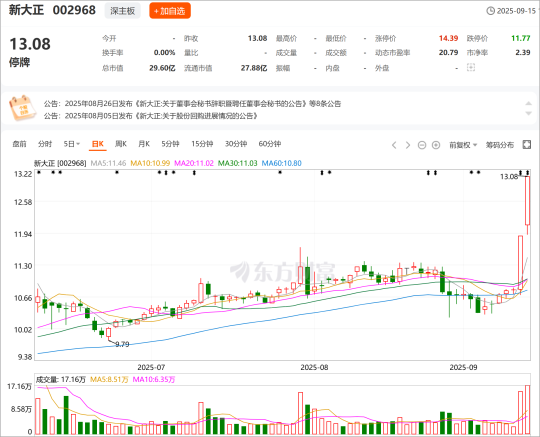Switch to the 周K tab

tap(121, 144)
